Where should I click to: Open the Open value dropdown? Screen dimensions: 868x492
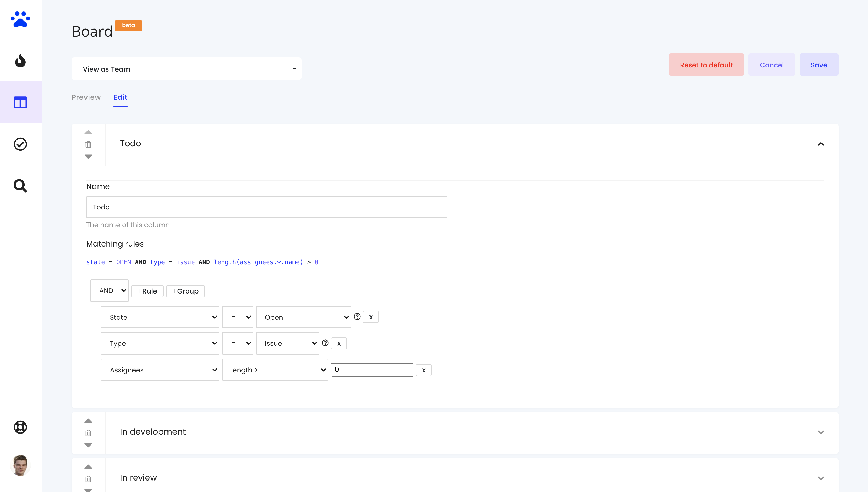tap(304, 317)
